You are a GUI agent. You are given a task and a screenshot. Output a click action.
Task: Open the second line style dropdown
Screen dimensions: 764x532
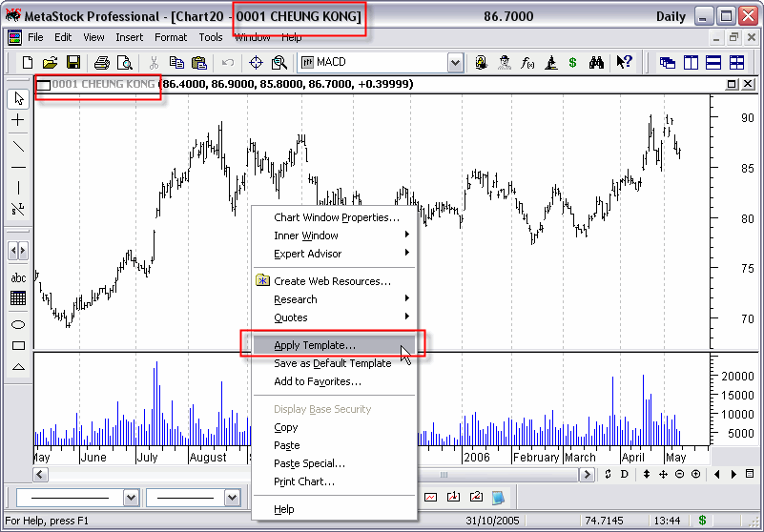point(232,498)
